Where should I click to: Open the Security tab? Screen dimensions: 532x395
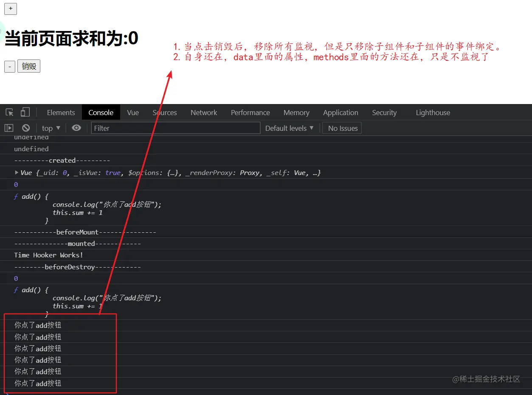pos(384,113)
